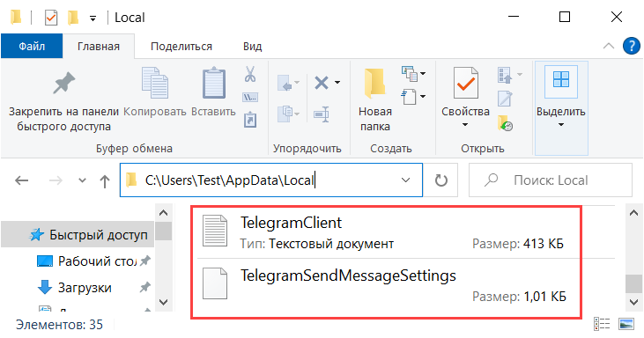Click the Refresh icon beside address bar

pos(441,180)
